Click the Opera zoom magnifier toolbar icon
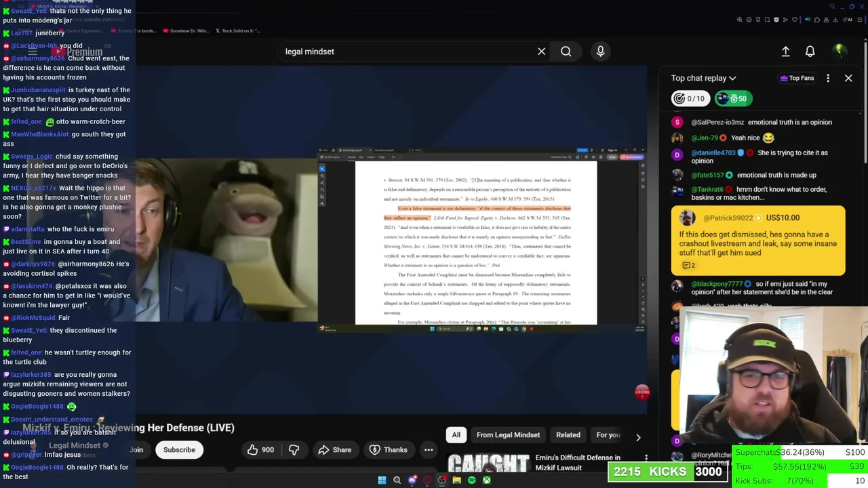This screenshot has width=868, height=488. click(x=740, y=20)
